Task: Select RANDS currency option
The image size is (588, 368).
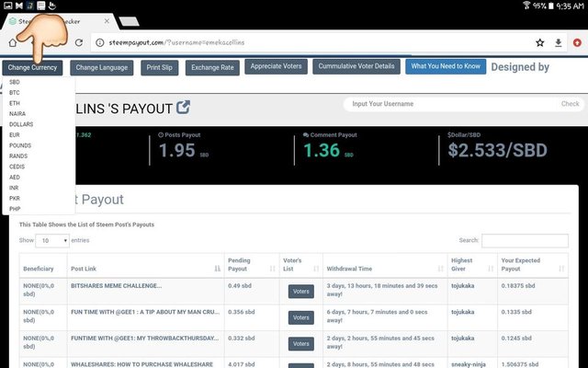Action: pyautogui.click(x=18, y=155)
